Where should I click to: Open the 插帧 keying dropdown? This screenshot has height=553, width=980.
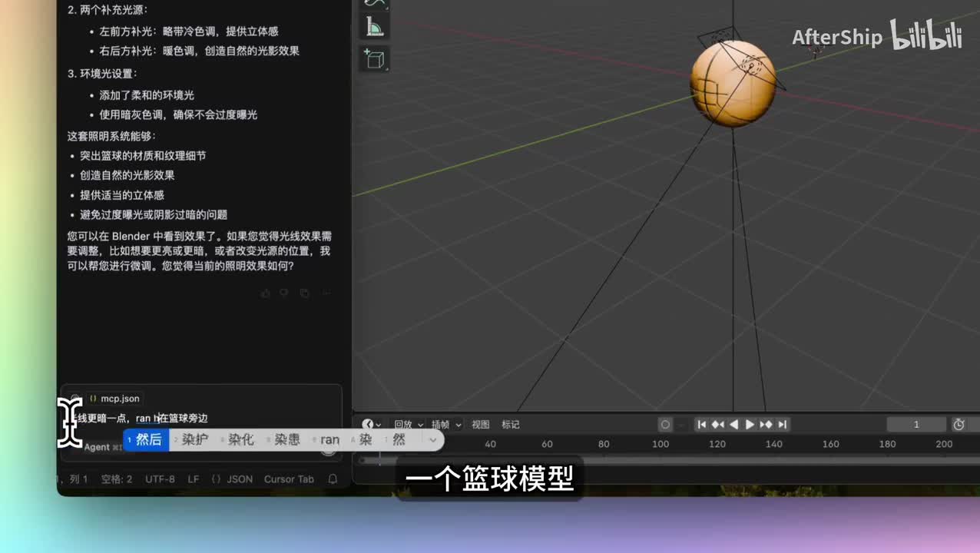coord(446,425)
